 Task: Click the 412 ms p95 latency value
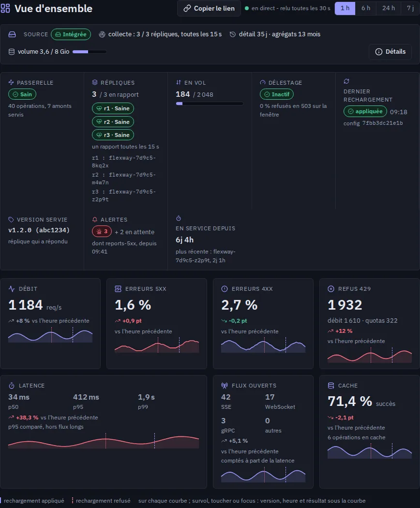point(86,397)
